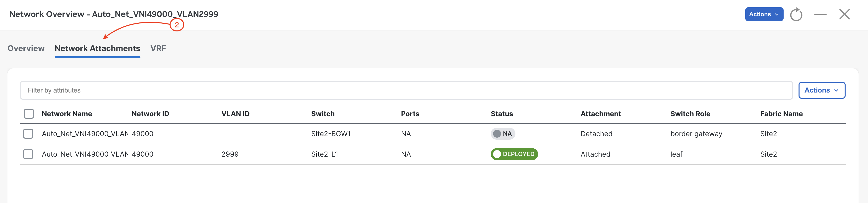Screen dimensions: 868x203
Task: Click the DEPLOYED status badge
Action: (514, 154)
